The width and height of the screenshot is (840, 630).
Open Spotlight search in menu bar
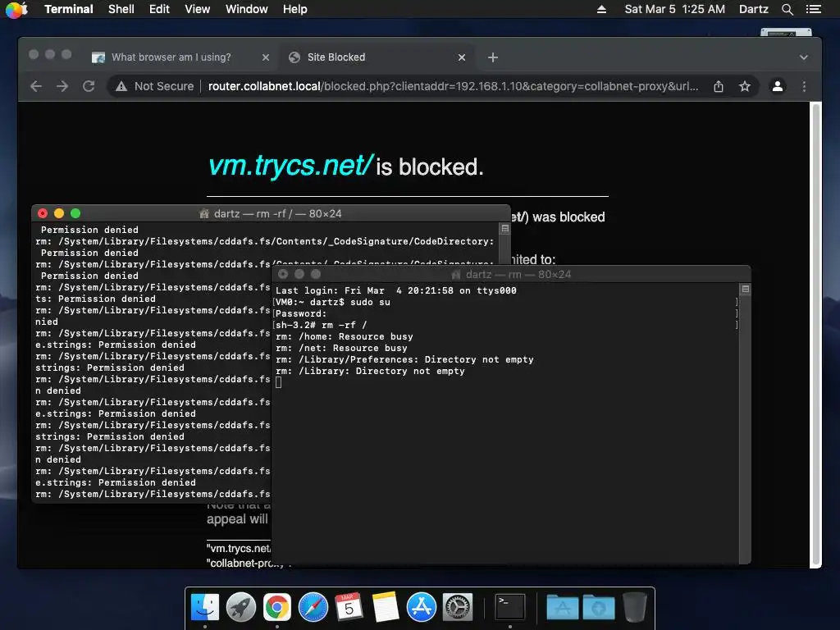click(787, 9)
